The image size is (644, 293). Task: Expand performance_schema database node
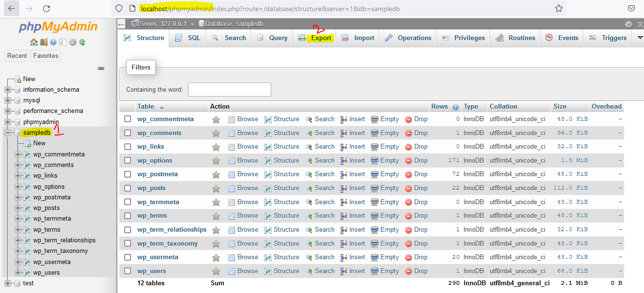pos(7,111)
